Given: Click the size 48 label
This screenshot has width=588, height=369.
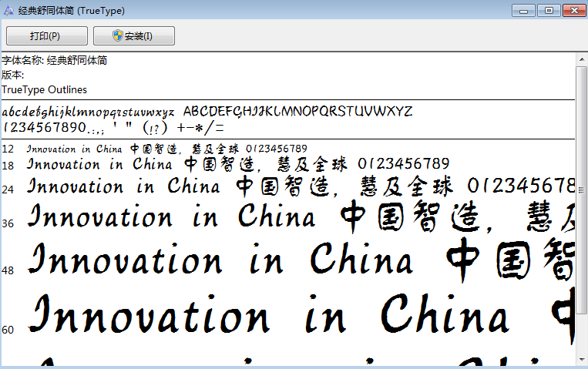Looking at the screenshot, I should (8, 270).
